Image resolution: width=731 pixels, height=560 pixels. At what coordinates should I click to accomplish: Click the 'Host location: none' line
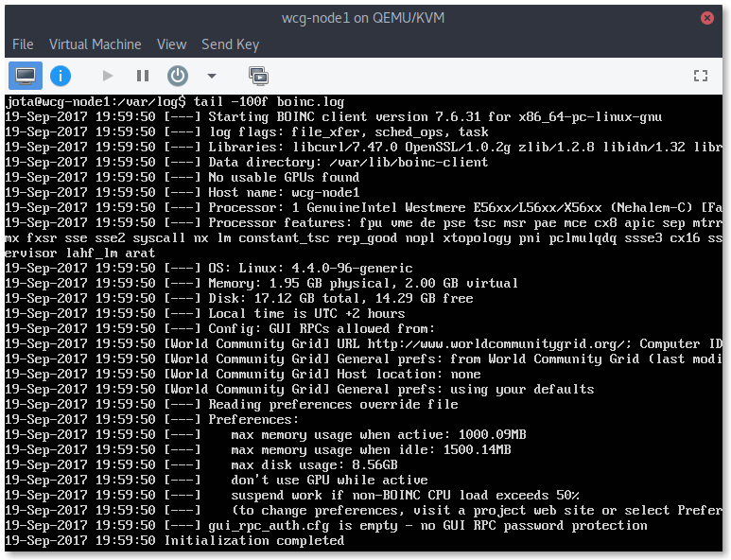[243, 374]
